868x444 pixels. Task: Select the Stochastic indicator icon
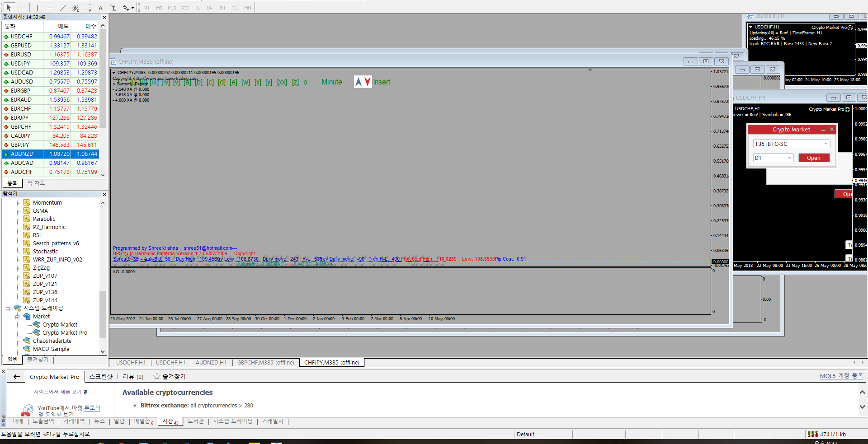click(27, 252)
